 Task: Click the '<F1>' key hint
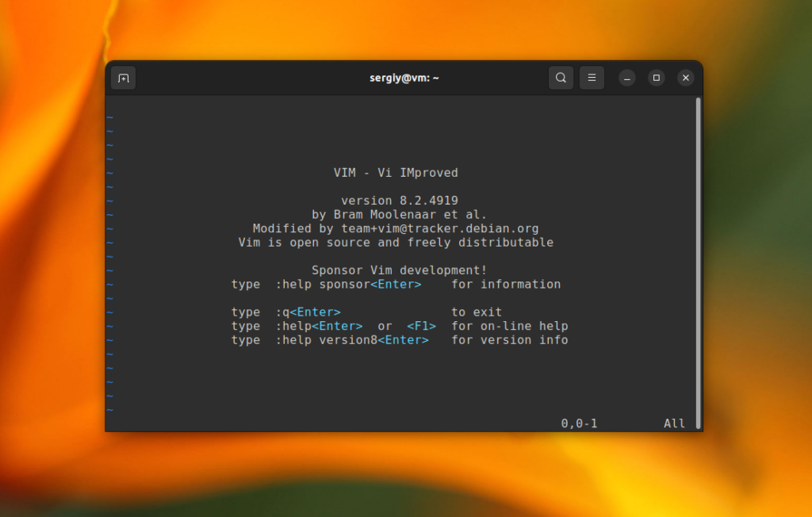point(422,327)
